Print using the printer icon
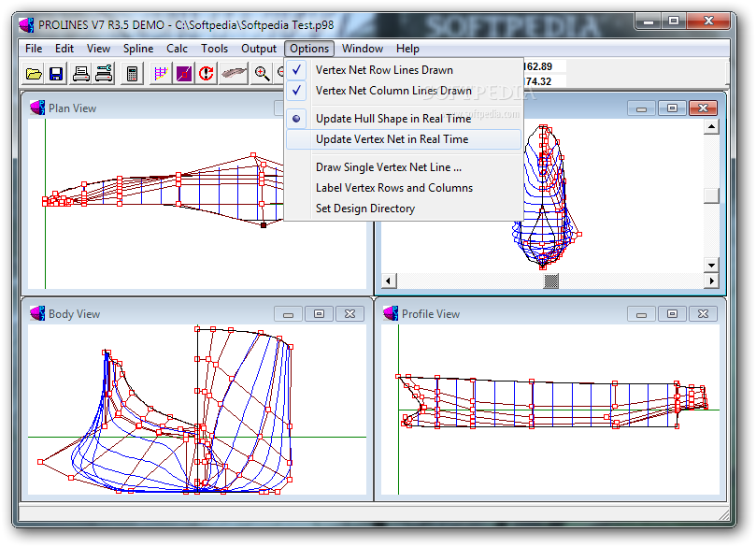 coord(81,74)
